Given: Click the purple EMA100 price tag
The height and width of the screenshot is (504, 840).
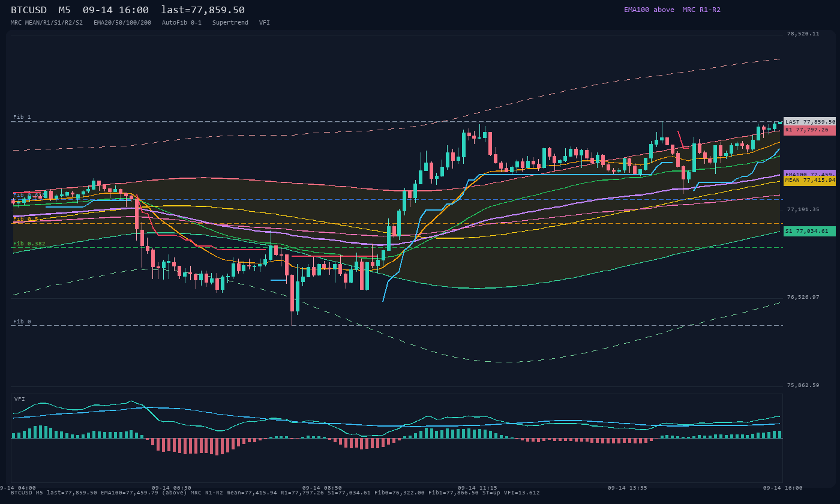Looking at the screenshot, I should tap(809, 174).
